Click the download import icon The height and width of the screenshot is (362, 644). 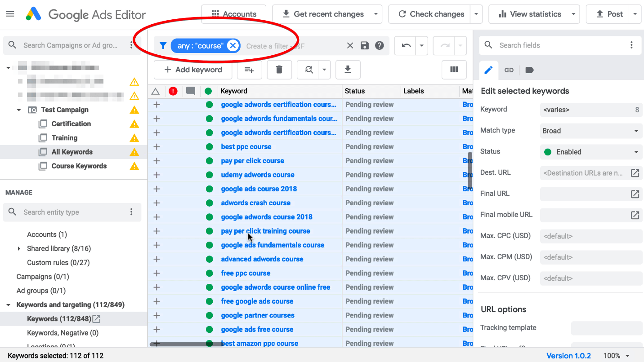pyautogui.click(x=348, y=70)
